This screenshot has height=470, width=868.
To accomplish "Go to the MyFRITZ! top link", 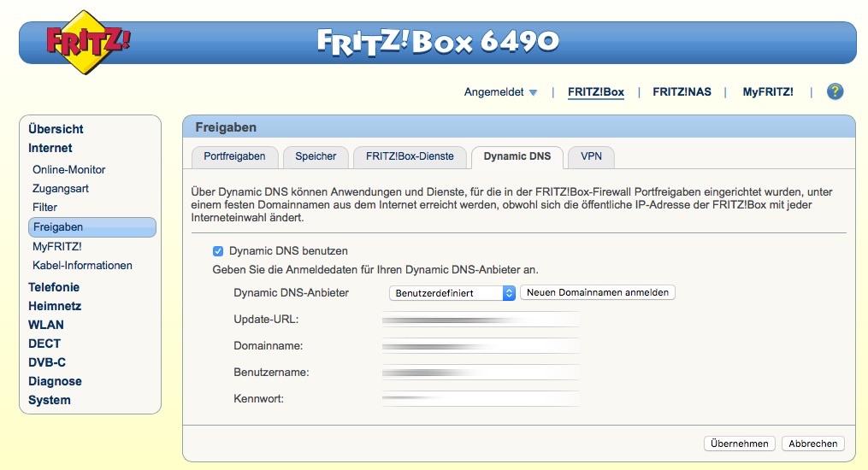I will 767,92.
